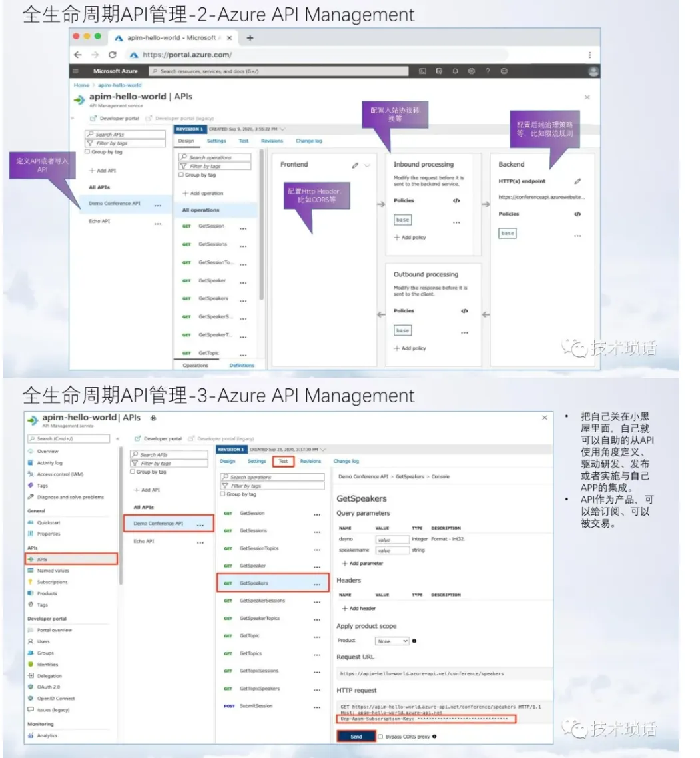Image resolution: width=700 pixels, height=758 pixels.
Task: Select the POST SubmitSession operation
Action: (273, 706)
